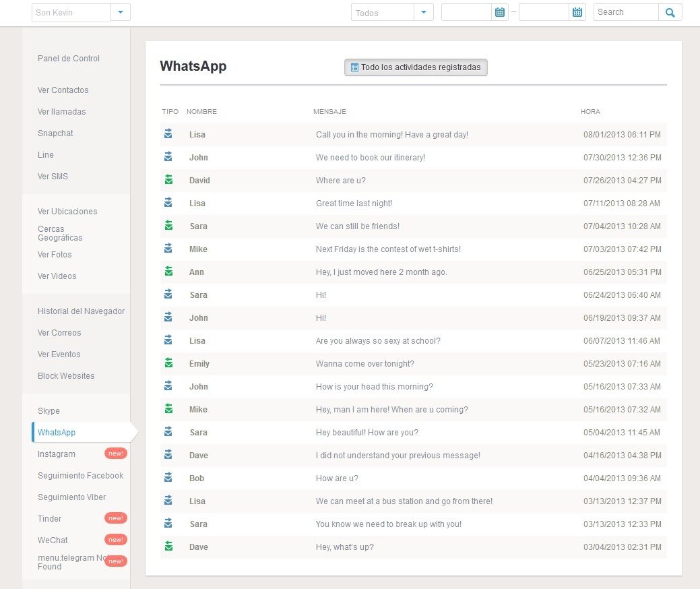
Task: Open Cercas Geográficas
Action: (x=60, y=233)
